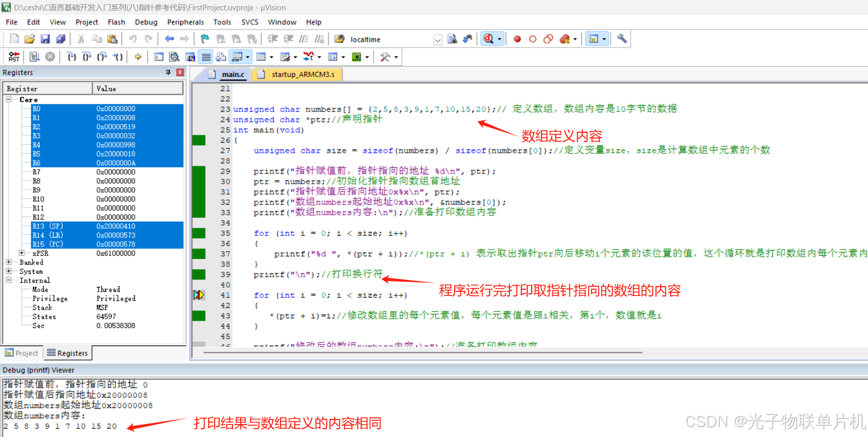Open the debug session dropdown arrow
868x437 pixels.
point(500,39)
